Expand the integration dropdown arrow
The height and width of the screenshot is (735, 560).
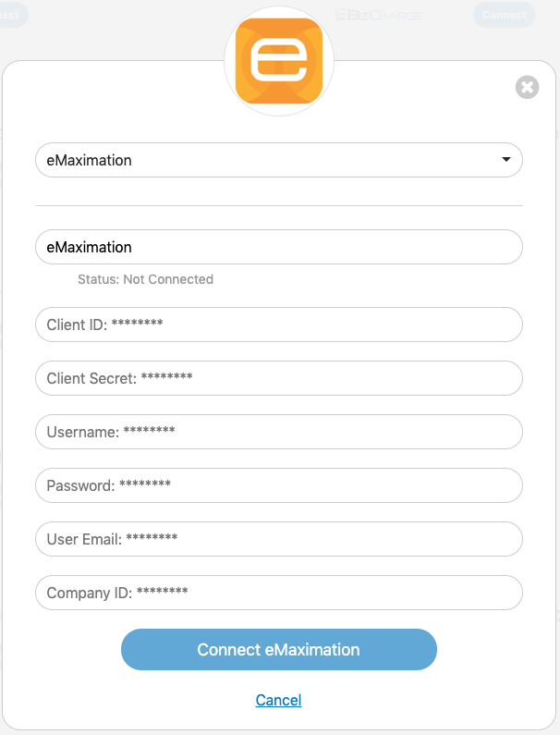click(x=505, y=160)
